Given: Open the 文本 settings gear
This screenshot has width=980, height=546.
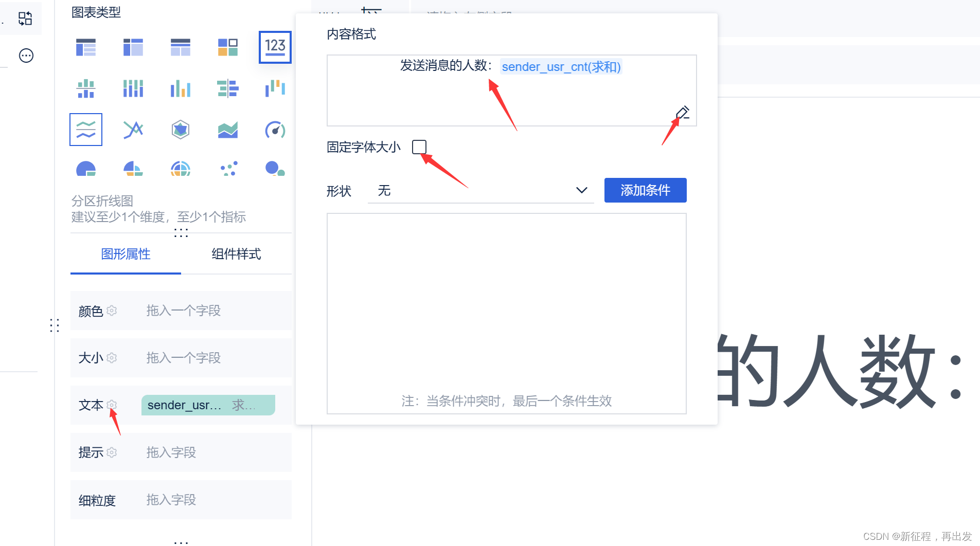Looking at the screenshot, I should [x=112, y=405].
